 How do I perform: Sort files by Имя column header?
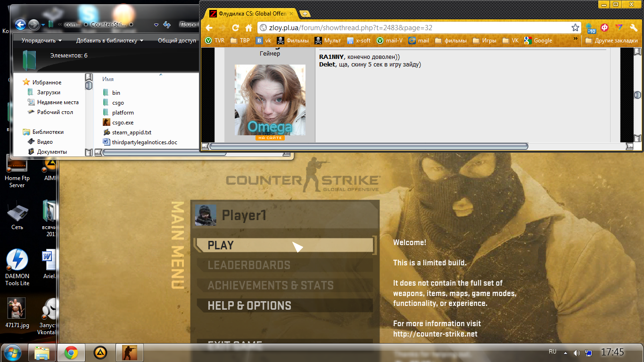108,79
